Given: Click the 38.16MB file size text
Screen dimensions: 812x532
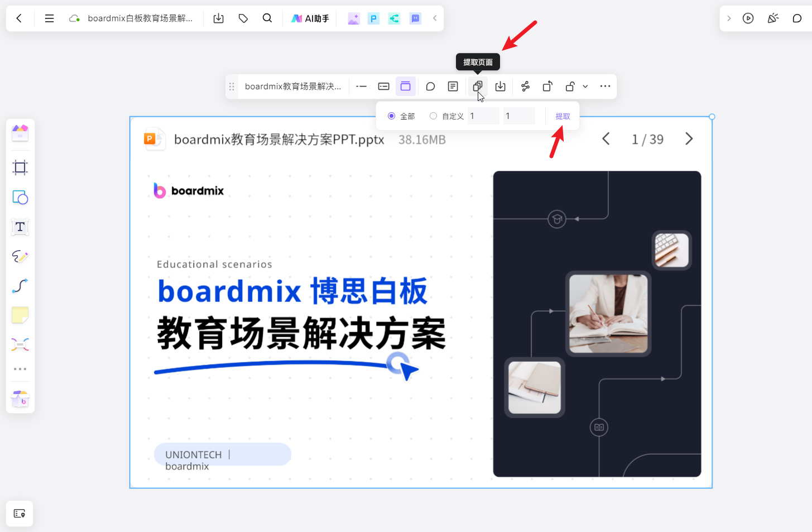Looking at the screenshot, I should [x=422, y=140].
